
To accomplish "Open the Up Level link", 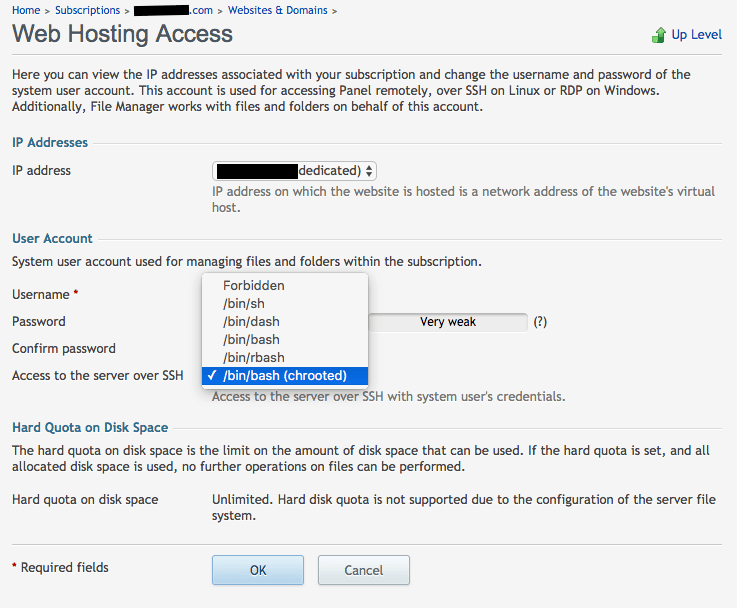I will [696, 34].
